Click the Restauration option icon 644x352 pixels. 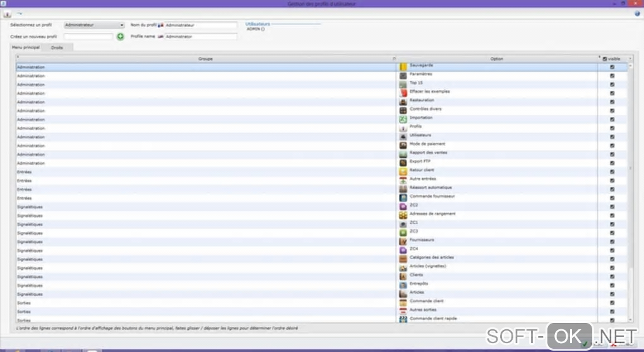coord(403,102)
